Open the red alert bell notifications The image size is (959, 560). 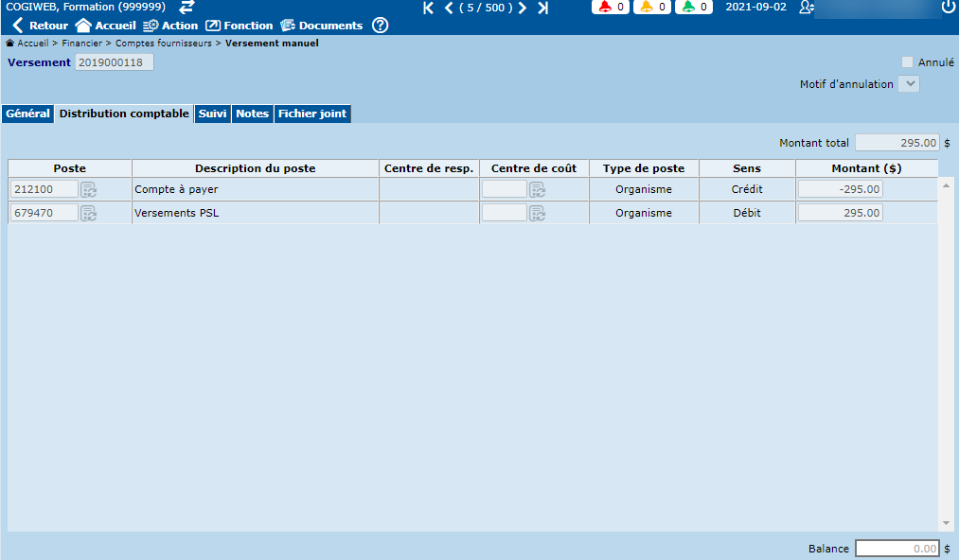[612, 7]
